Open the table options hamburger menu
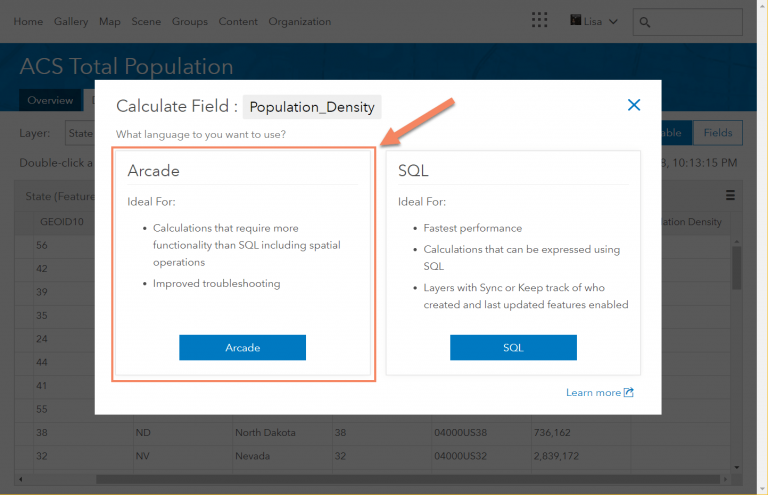 730,195
